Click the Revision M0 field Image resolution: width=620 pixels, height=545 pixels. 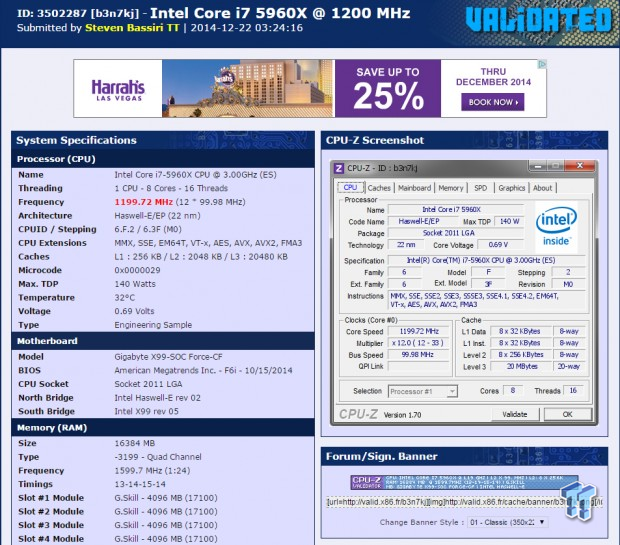click(x=568, y=284)
